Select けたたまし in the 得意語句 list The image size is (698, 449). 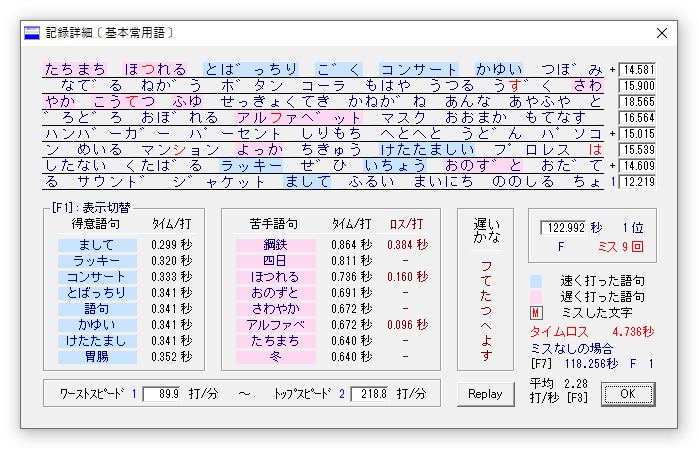(x=97, y=341)
